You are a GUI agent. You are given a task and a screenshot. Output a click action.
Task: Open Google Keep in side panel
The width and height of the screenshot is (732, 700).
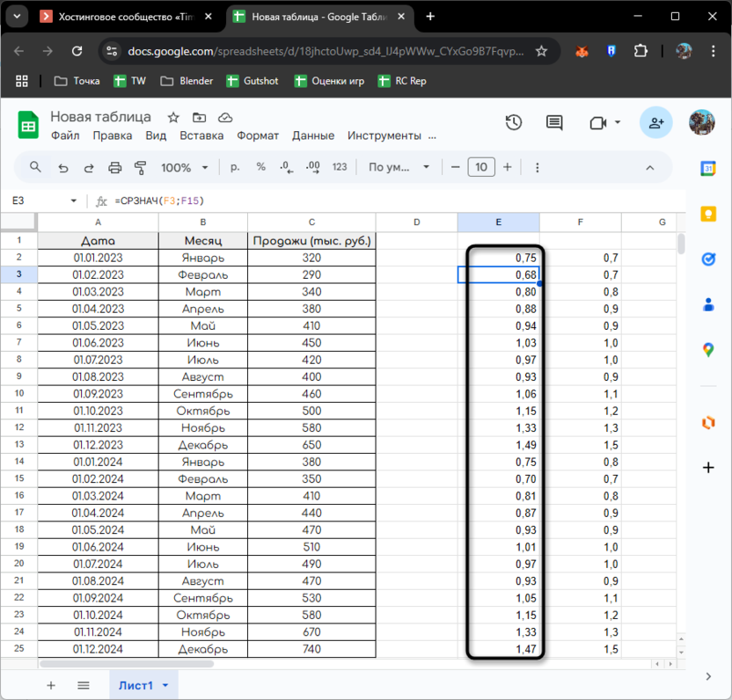click(x=708, y=214)
